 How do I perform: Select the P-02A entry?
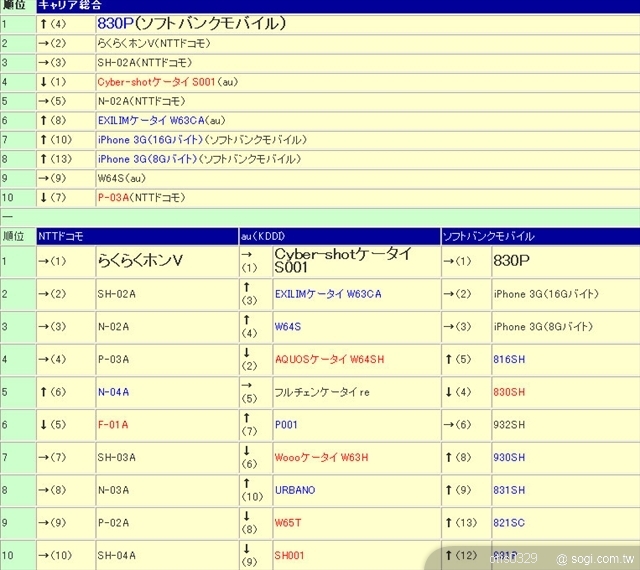113,523
